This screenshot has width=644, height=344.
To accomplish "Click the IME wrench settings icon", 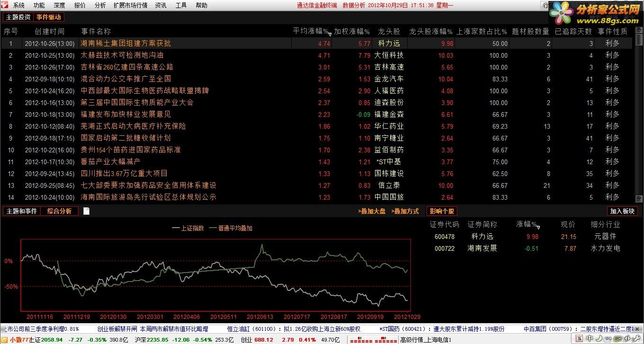I will (x=637, y=338).
